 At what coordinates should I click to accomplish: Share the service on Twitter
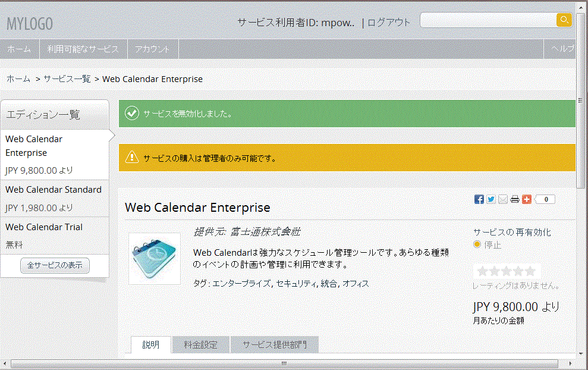point(491,199)
